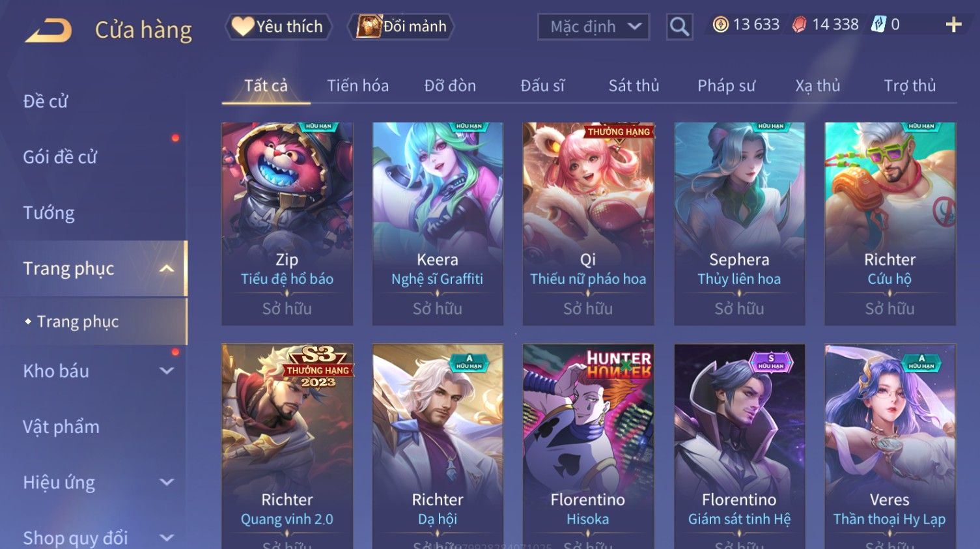Viewport: 980px width, 549px height.
Task: Collapse the Trang phục sidebar section
Action: (167, 269)
